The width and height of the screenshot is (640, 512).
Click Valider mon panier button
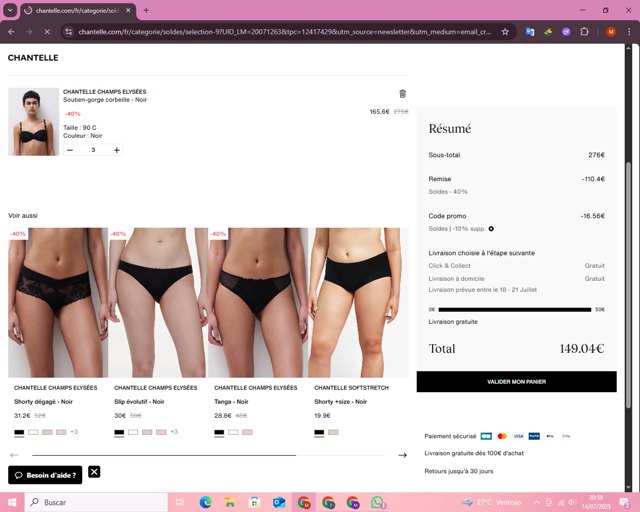coord(516,382)
